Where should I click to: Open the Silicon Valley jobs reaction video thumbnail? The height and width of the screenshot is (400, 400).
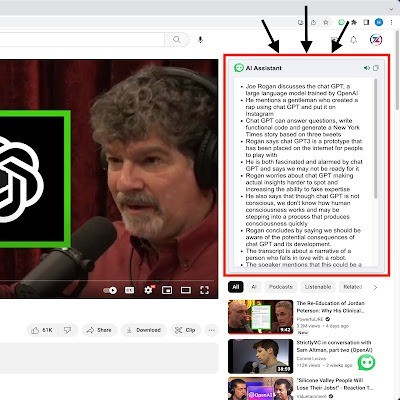pos(260,388)
